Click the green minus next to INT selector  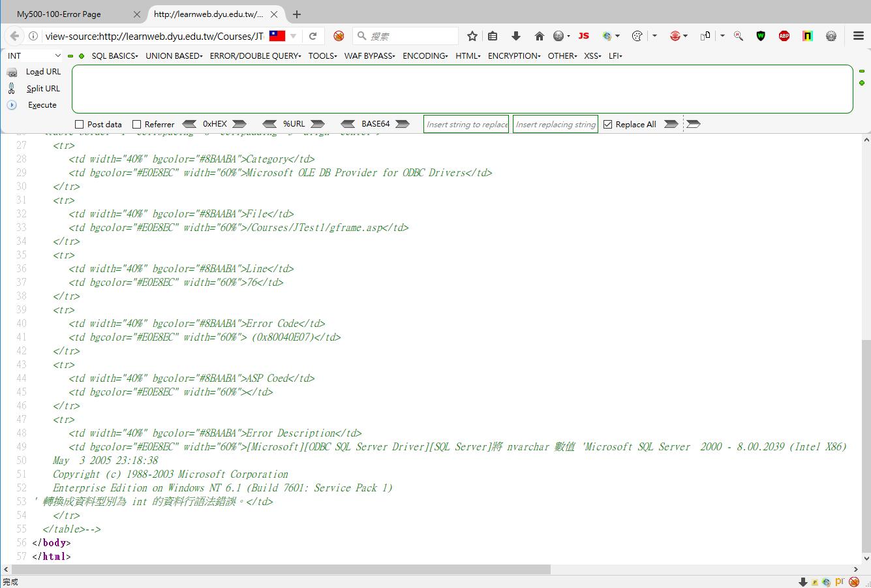[x=70, y=56]
